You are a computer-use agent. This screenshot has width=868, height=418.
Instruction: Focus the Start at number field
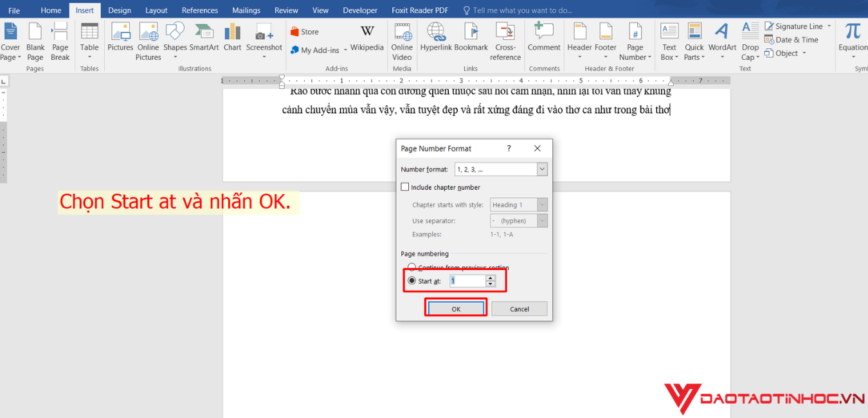pyautogui.click(x=467, y=281)
